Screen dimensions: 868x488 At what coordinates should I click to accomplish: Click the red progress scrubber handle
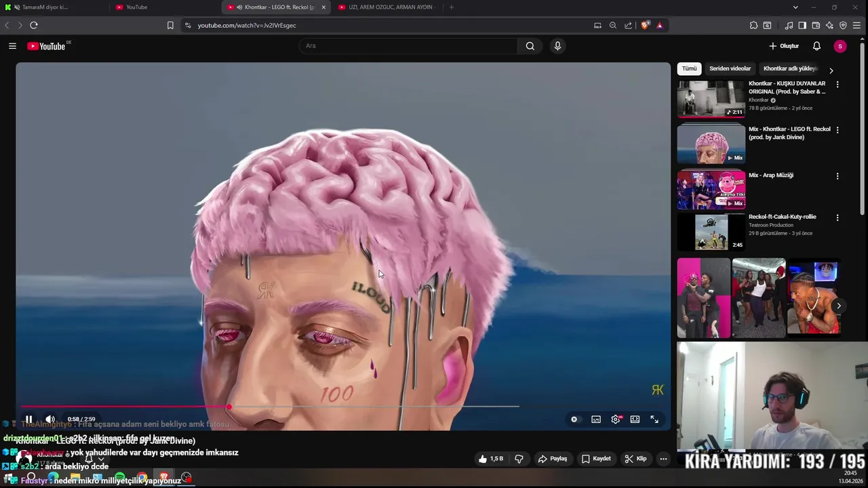[x=229, y=407]
